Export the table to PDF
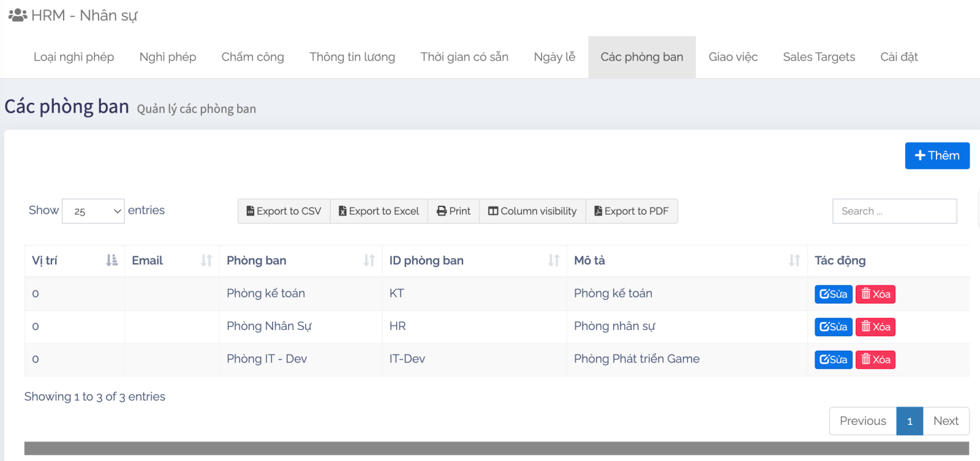Screen dimensions: 980x461 pyautogui.click(x=631, y=211)
